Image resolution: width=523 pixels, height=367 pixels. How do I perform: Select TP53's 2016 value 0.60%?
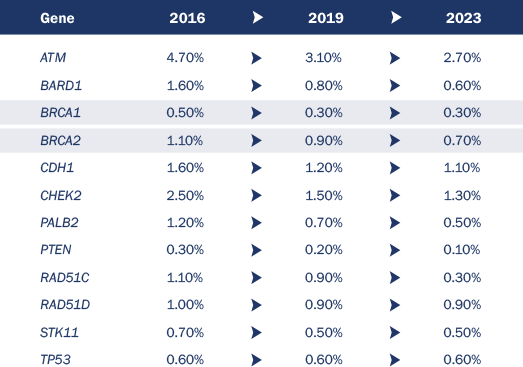point(185,360)
